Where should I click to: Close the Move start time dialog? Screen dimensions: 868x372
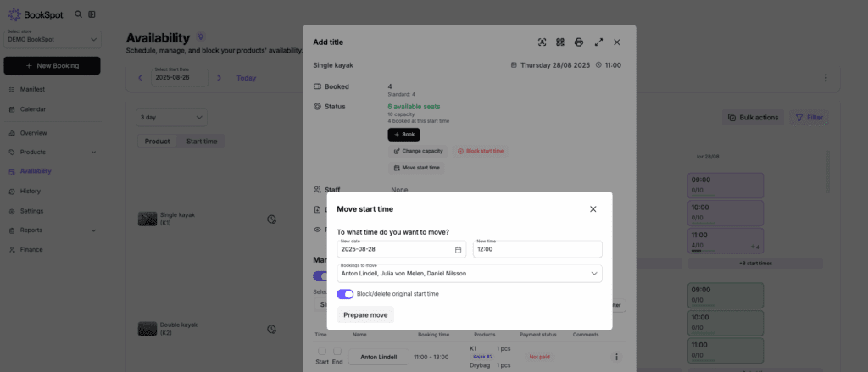[x=593, y=209]
